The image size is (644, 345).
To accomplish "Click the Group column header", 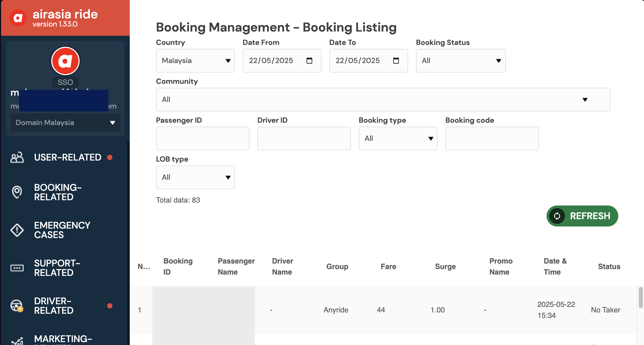I will 337,266.
